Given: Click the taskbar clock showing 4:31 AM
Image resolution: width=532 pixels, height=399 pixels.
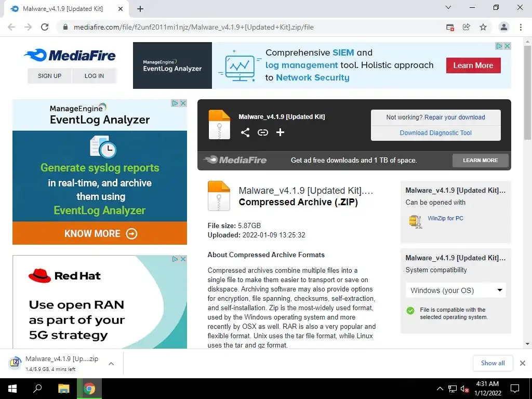Looking at the screenshot, I should tap(487, 389).
